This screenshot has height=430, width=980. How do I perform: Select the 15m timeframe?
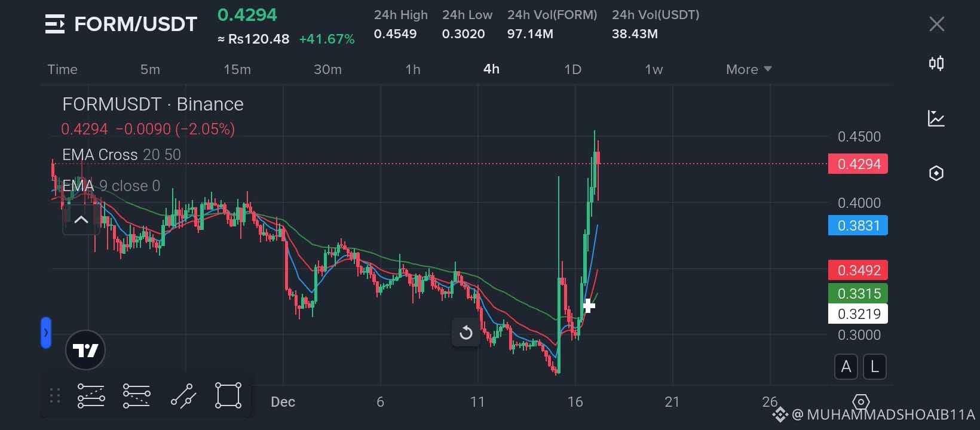pyautogui.click(x=237, y=69)
